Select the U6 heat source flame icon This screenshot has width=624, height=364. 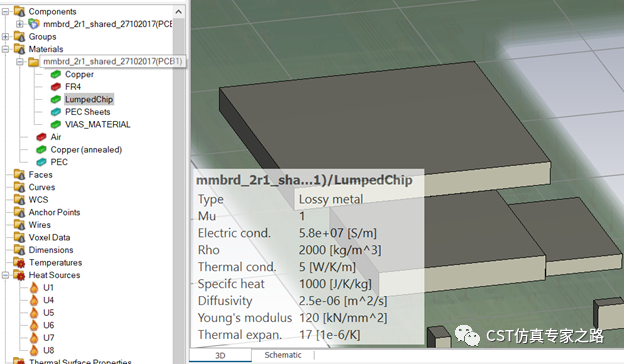pyautogui.click(x=34, y=325)
